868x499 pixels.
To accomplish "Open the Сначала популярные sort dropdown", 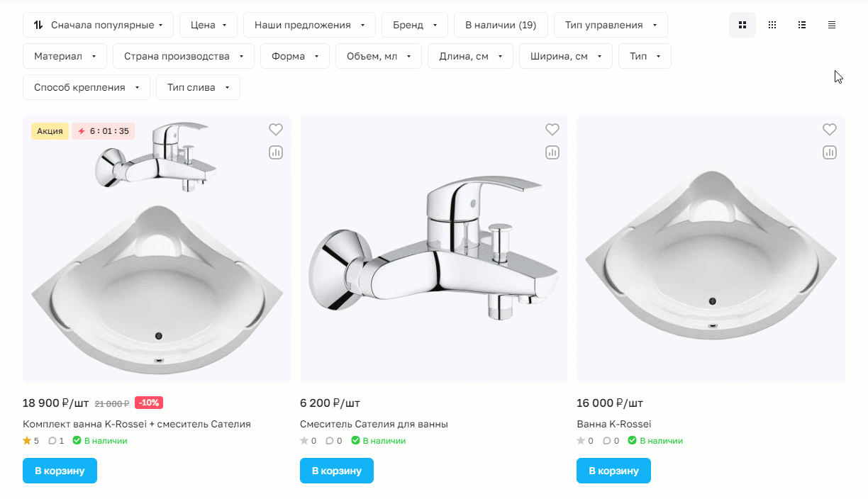I will coord(98,25).
